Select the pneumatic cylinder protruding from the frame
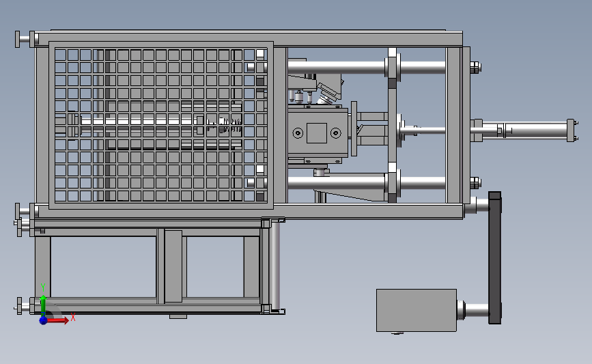Screen dimensions: 592x364 click(524, 130)
